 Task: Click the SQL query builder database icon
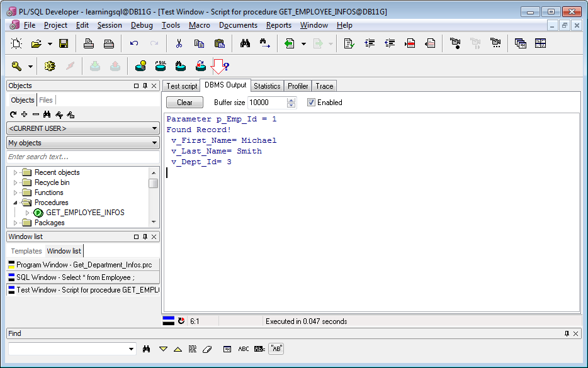[x=161, y=66]
